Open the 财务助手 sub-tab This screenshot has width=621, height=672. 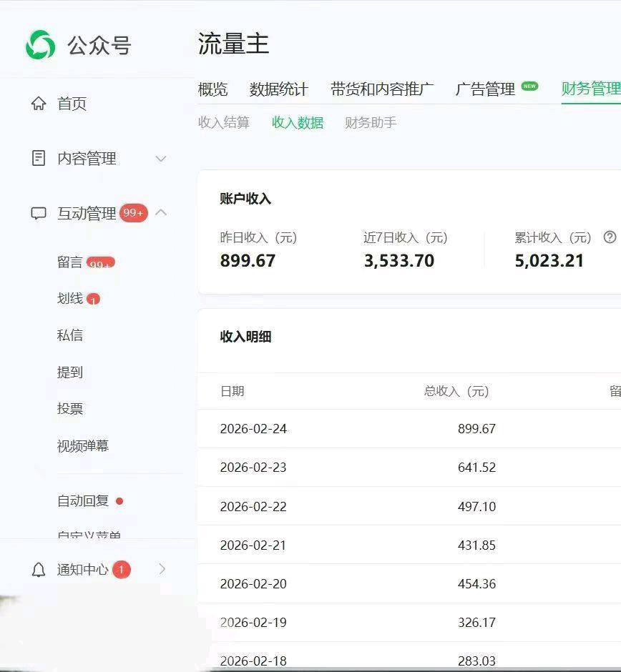pos(370,122)
